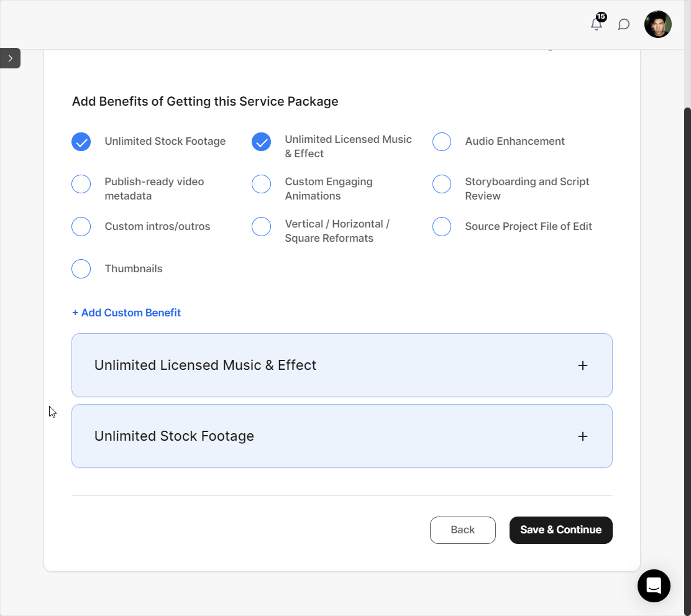
Task: Go back with the Back button
Action: coord(463,530)
